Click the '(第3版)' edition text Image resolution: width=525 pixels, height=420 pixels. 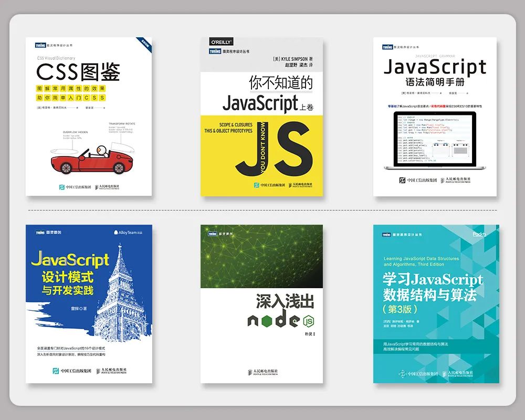pos(400,309)
